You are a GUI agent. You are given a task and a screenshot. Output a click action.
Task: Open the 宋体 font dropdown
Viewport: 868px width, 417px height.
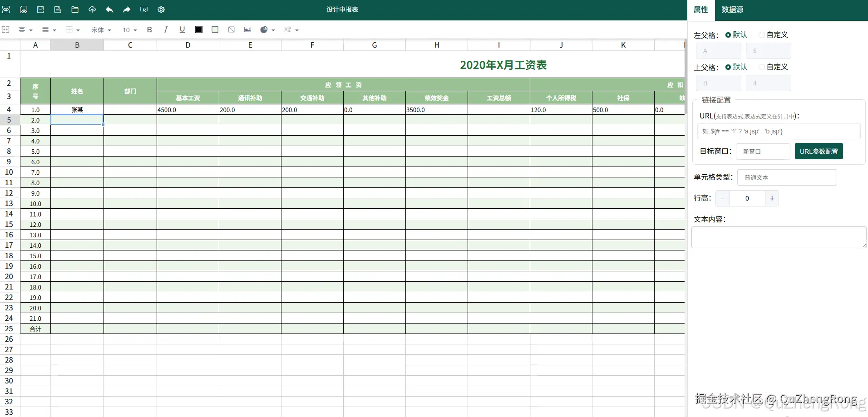tap(101, 30)
